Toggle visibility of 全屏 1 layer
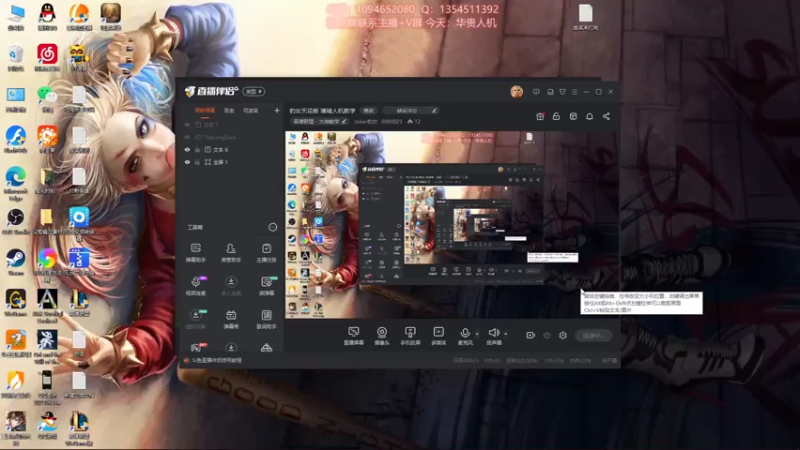 pyautogui.click(x=187, y=162)
